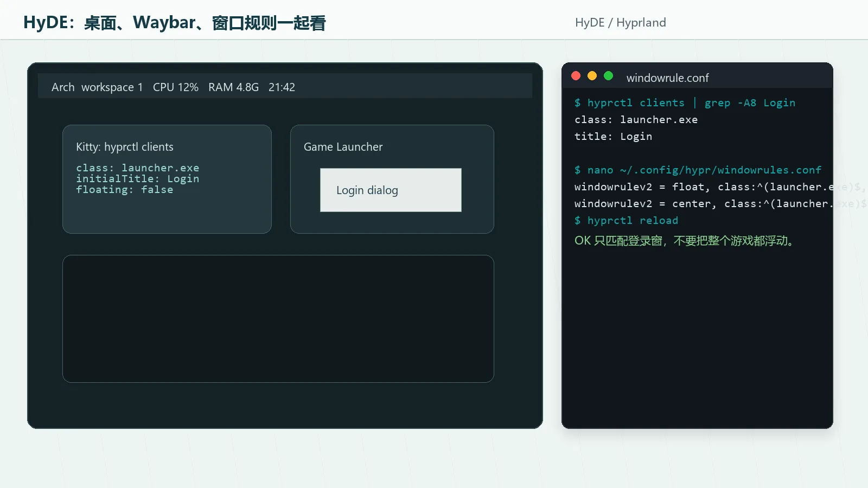This screenshot has height=488, width=868.
Task: Click the CPU 12% Waybar module
Action: coord(176,87)
